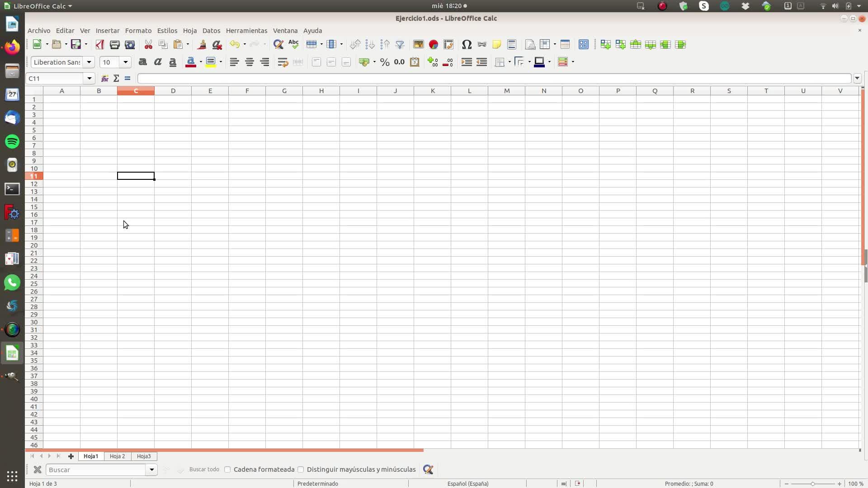
Task: Click the AutoFilter funnel icon
Action: tap(400, 44)
